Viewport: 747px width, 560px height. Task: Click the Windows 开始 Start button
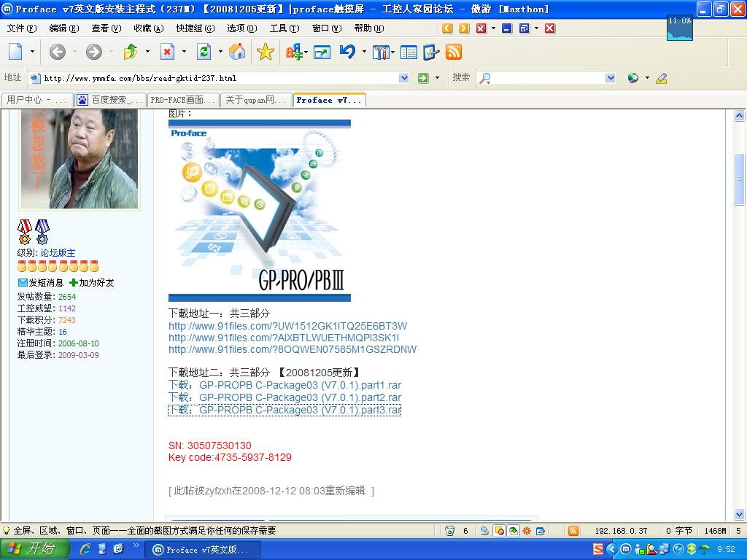pyautogui.click(x=32, y=549)
